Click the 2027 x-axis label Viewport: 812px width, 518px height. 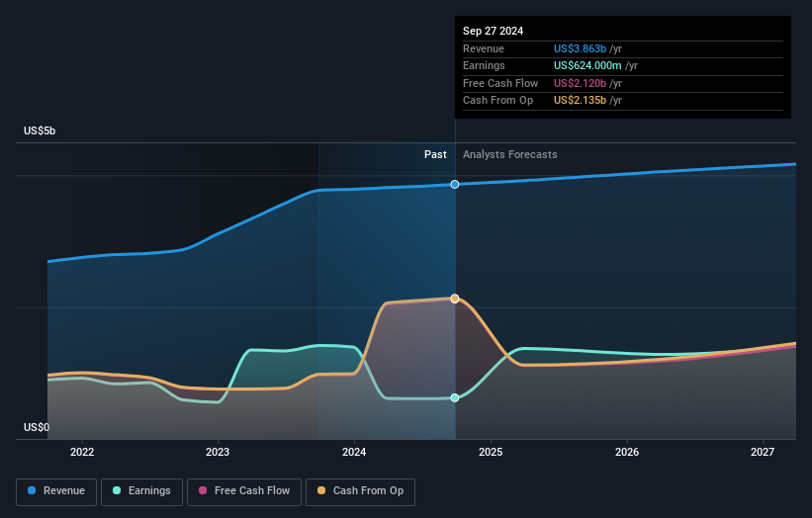click(763, 453)
